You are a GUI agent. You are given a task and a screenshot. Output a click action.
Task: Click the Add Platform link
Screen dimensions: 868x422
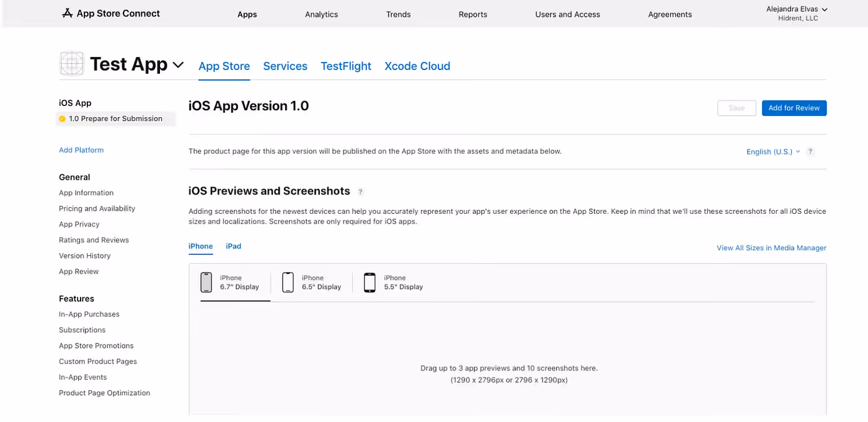coord(81,150)
